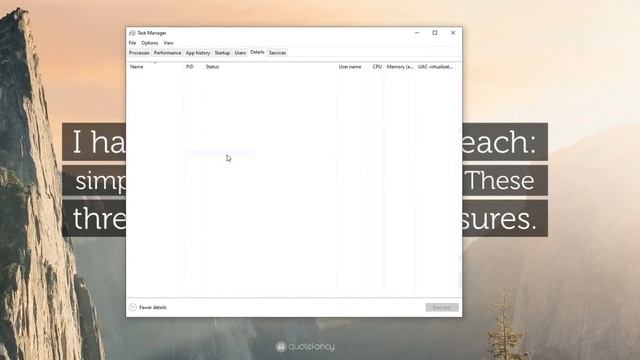The image size is (640, 360).
Task: Open the Options menu
Action: point(149,43)
